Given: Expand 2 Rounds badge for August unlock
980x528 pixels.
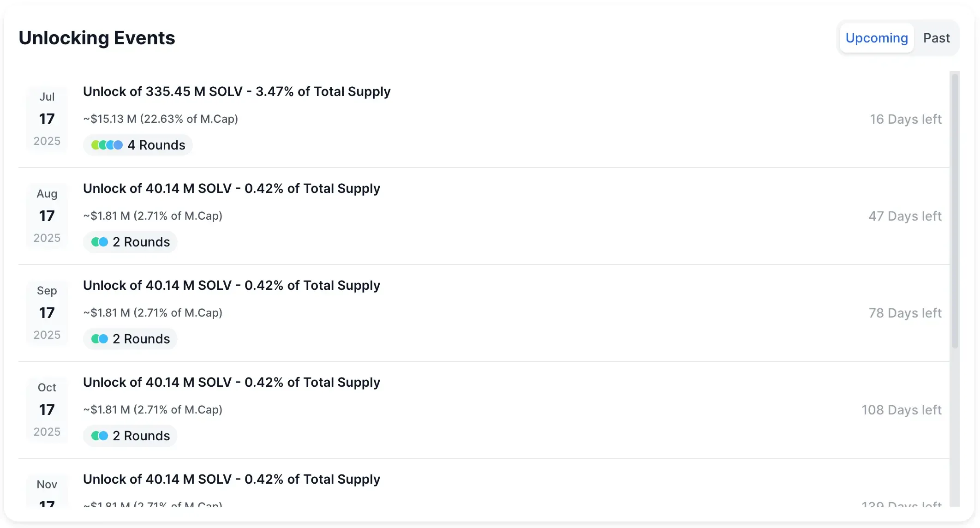Looking at the screenshot, I should click(x=141, y=242).
